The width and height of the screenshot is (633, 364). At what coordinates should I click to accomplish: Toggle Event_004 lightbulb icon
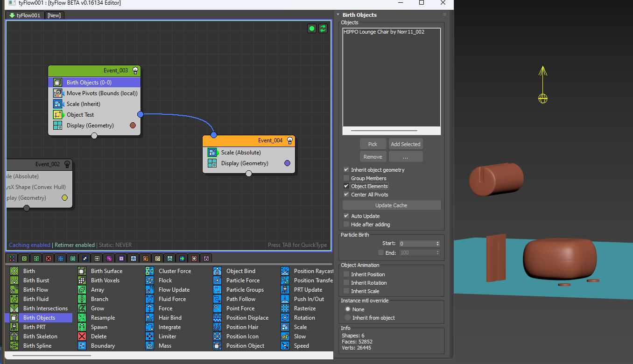[x=290, y=140]
